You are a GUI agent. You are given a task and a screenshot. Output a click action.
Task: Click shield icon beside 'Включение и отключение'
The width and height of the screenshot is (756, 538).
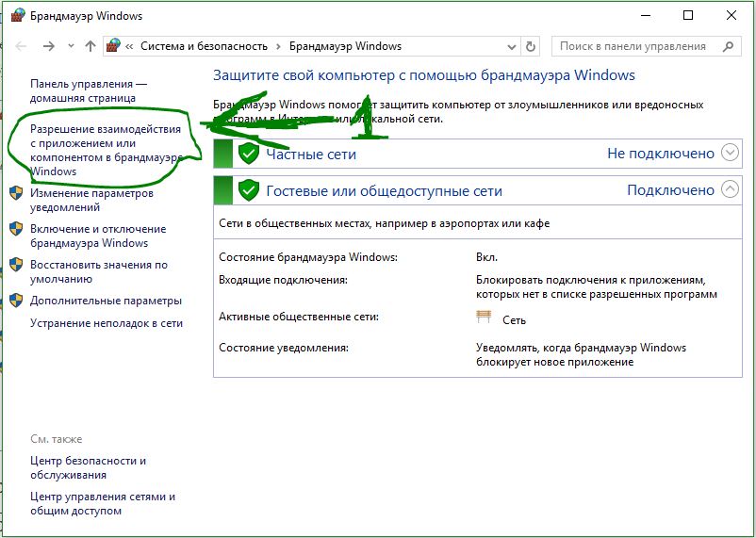click(16, 229)
